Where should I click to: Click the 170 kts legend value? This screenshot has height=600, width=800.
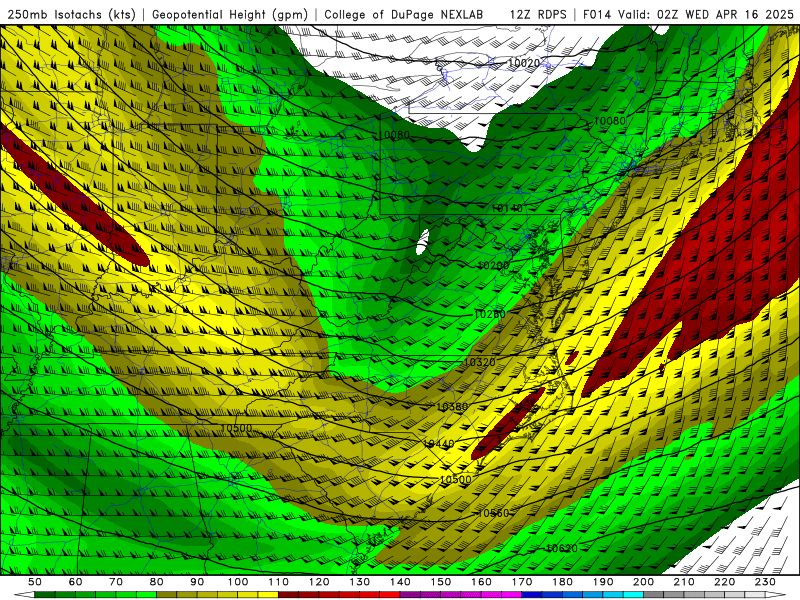(522, 582)
